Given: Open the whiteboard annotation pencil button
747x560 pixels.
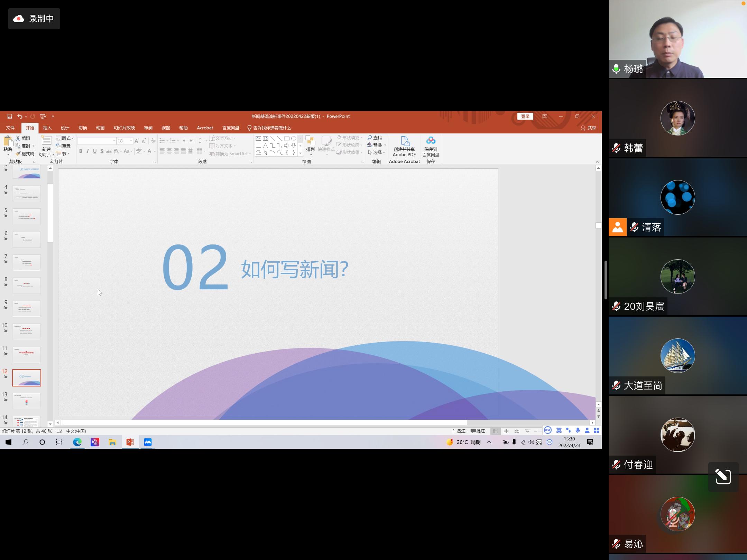Looking at the screenshot, I should pyautogui.click(x=723, y=477).
